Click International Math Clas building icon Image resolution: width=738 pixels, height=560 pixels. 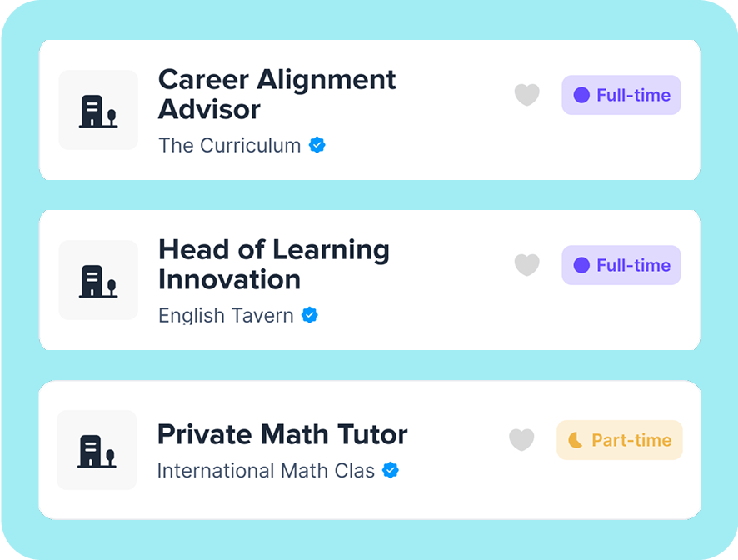click(97, 450)
